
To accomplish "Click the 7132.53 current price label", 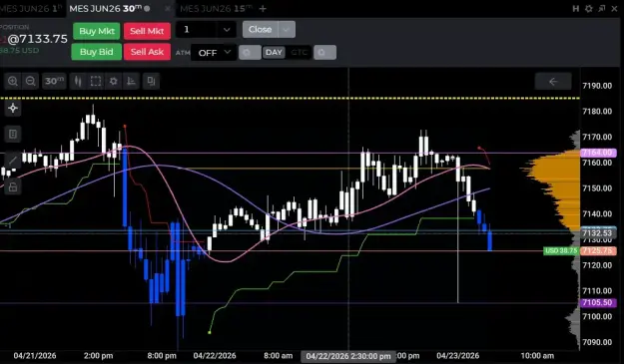I will click(598, 233).
